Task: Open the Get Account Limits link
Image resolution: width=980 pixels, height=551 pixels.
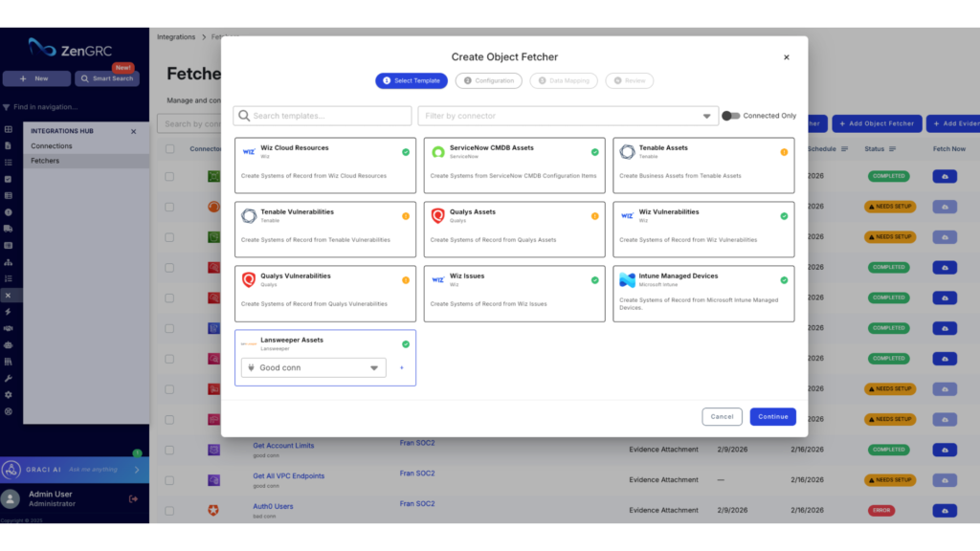Action: coord(283,446)
